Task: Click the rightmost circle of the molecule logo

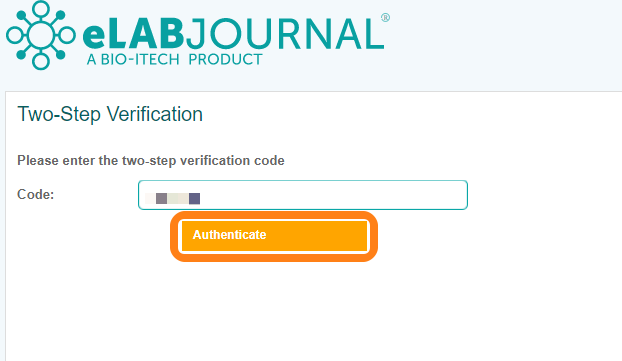Action: click(67, 35)
